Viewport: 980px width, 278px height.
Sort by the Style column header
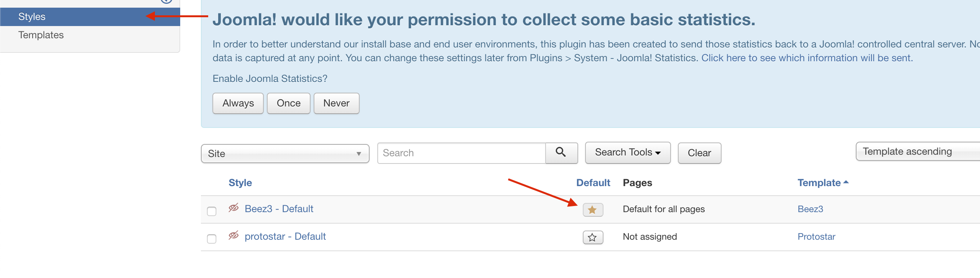click(x=240, y=183)
